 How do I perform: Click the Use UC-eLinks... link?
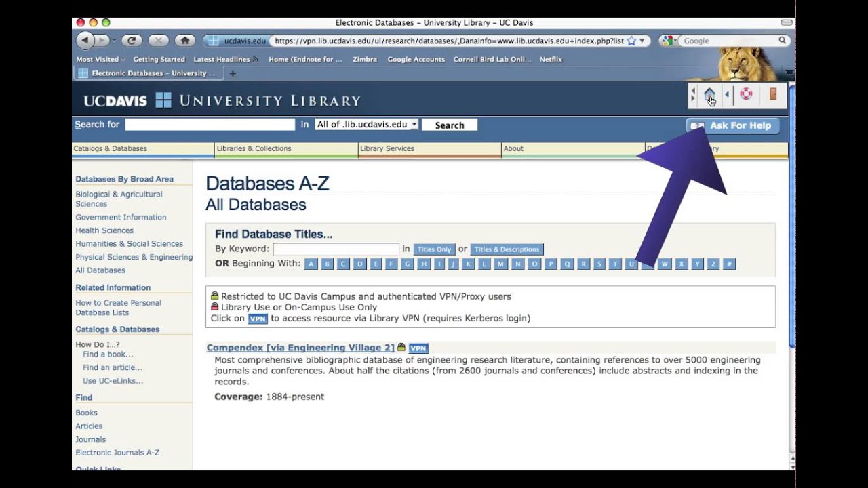click(113, 381)
